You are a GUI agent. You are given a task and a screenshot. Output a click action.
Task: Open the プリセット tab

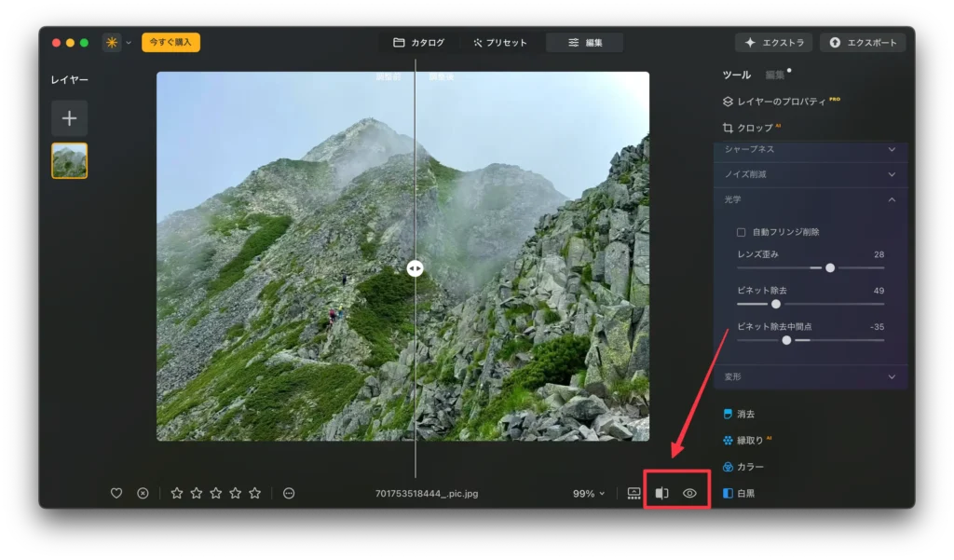500,41
